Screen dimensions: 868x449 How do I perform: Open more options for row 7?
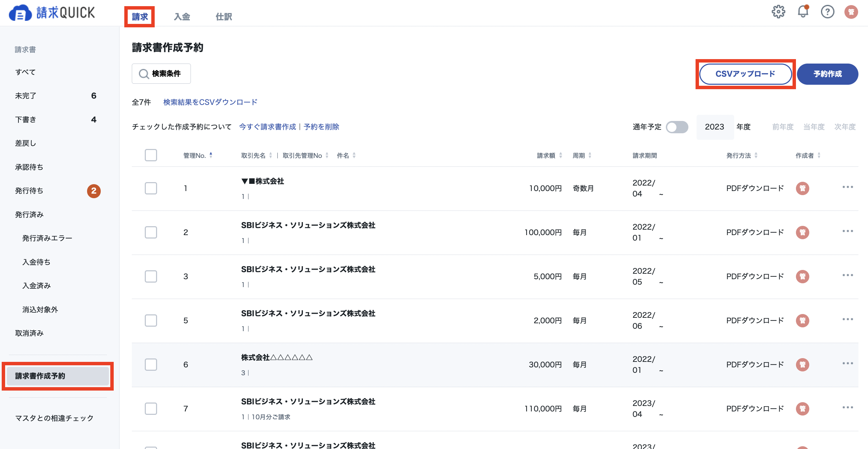848,408
